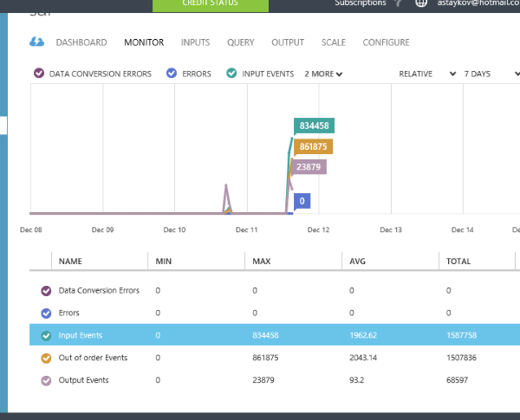Select the Data Conversion Errors row
520x420 pixels.
click(275, 290)
